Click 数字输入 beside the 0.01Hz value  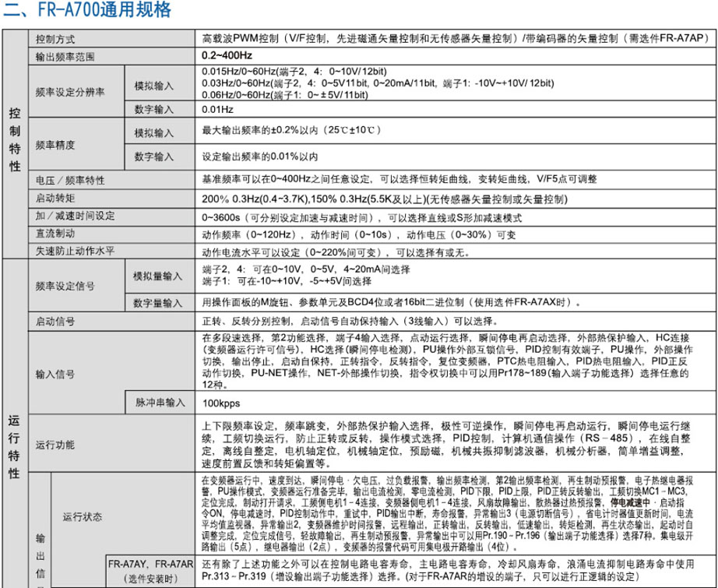(x=154, y=110)
